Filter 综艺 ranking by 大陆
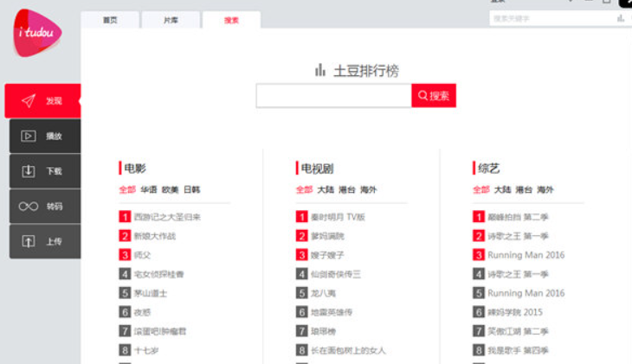This screenshot has height=364, width=632. click(x=503, y=189)
